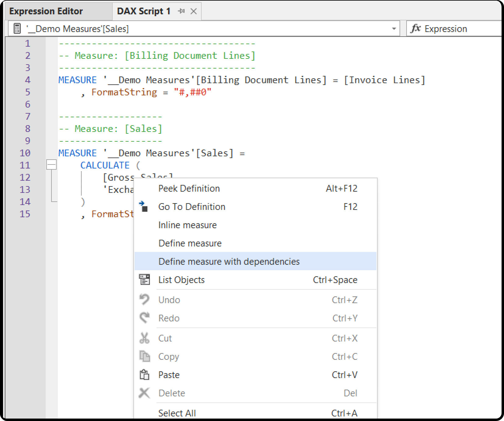Collapse the CALCULATE code block

pyautogui.click(x=51, y=165)
